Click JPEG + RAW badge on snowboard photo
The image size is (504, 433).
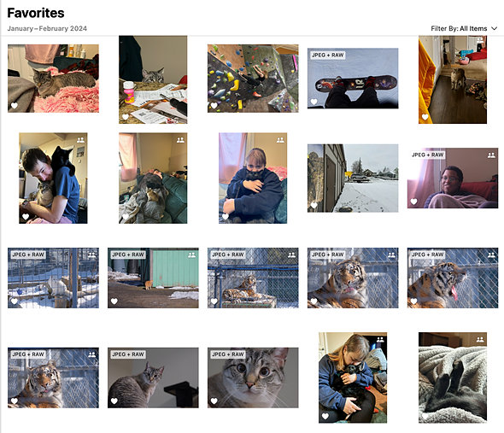[327, 55]
